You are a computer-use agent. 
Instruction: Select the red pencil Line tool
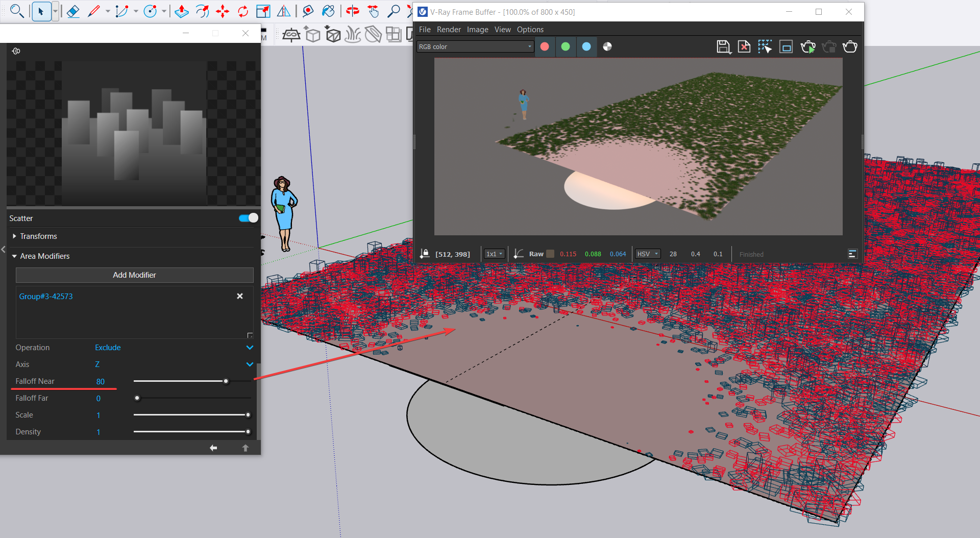tap(93, 11)
